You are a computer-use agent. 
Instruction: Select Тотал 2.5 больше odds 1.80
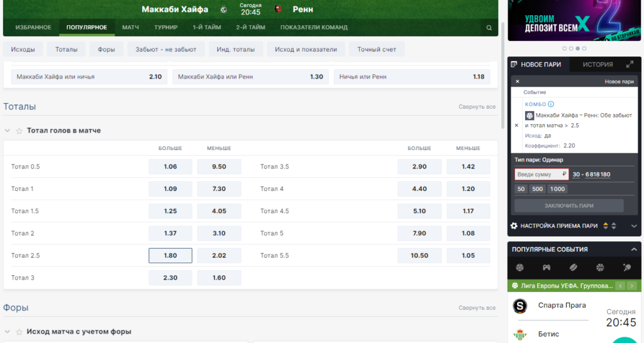[170, 256]
